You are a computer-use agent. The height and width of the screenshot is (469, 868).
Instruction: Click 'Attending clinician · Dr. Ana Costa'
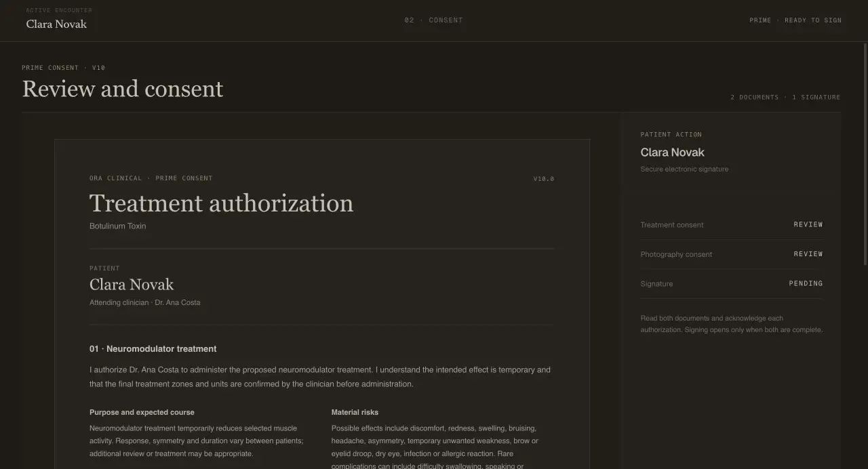pos(145,302)
